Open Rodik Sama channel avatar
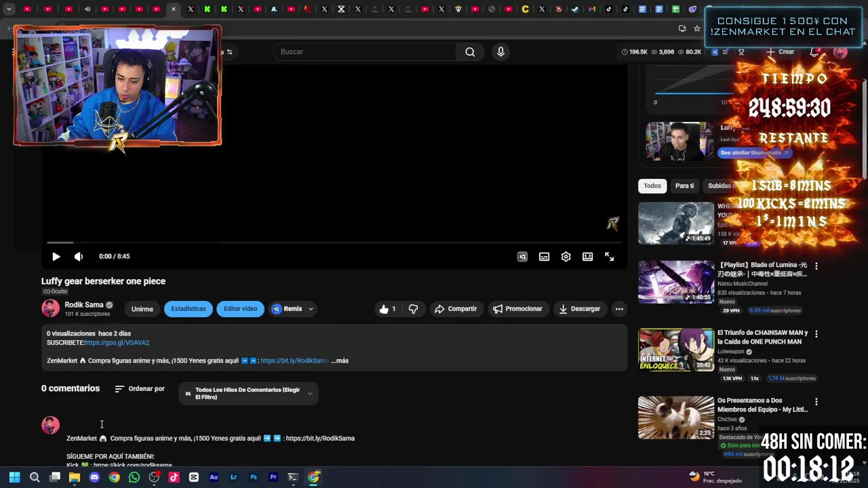The image size is (868, 488). point(50,308)
